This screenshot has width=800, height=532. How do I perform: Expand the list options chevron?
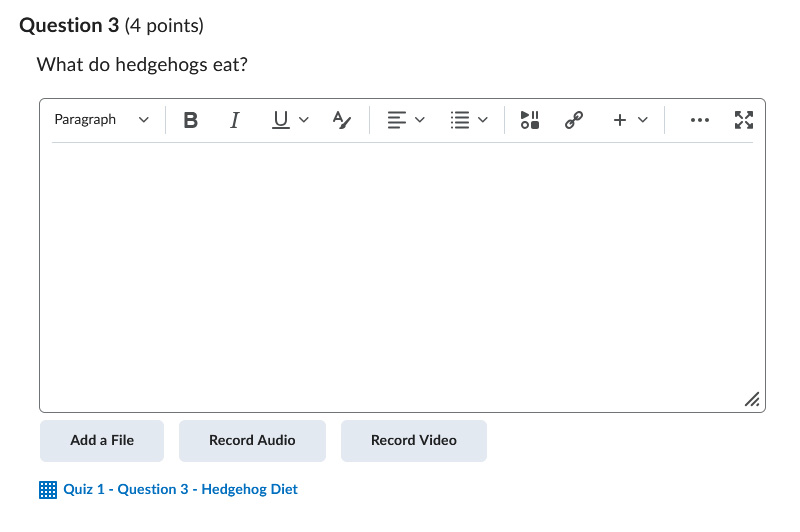pos(483,120)
